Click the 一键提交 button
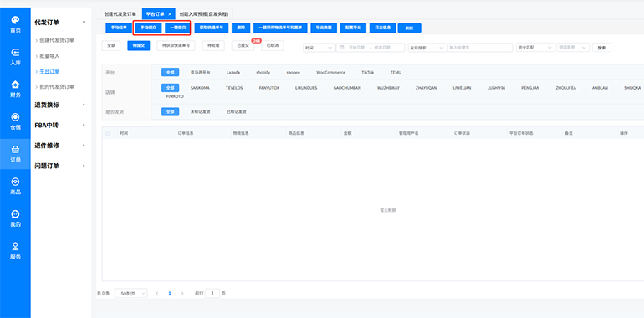The width and height of the screenshot is (644, 318). coord(178,28)
